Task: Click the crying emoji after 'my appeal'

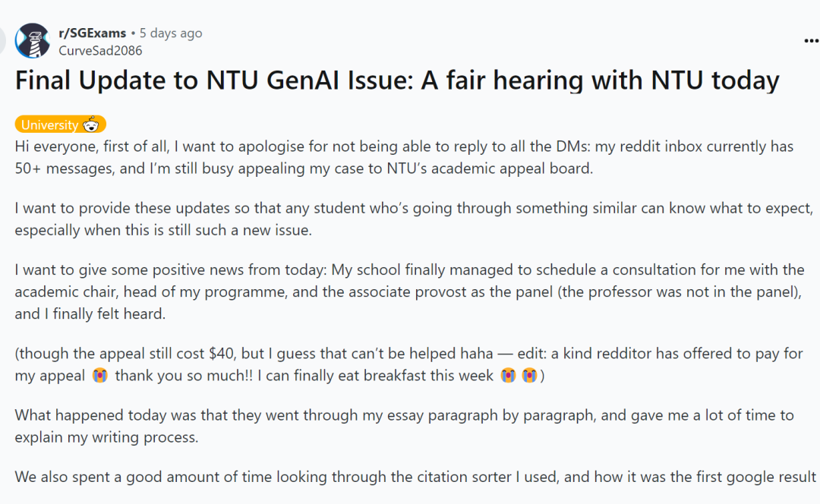Action: [100, 376]
